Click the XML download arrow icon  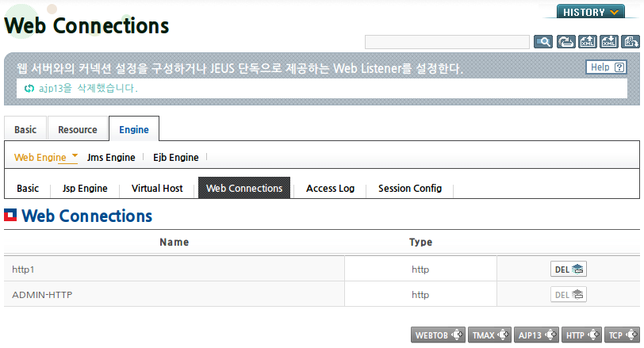click(608, 42)
